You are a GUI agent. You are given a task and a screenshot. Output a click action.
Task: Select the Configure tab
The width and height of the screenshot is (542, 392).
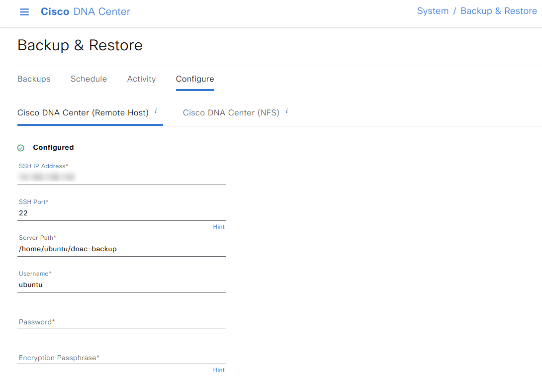[195, 79]
